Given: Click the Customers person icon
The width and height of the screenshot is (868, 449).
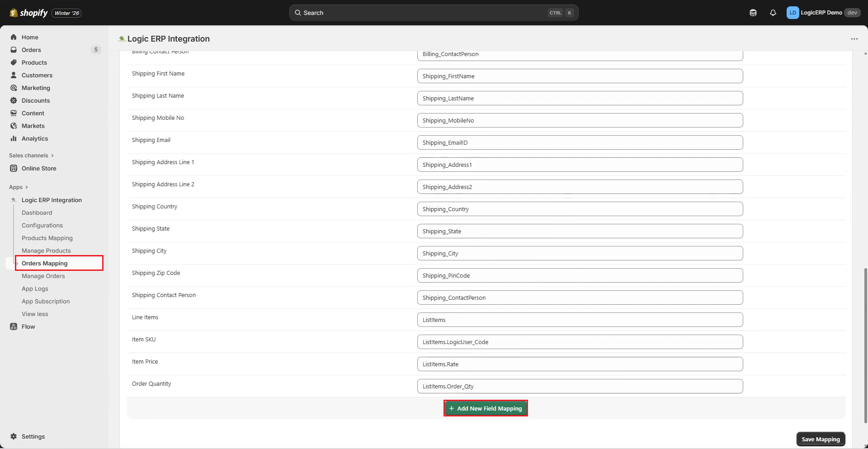Looking at the screenshot, I should (x=14, y=75).
